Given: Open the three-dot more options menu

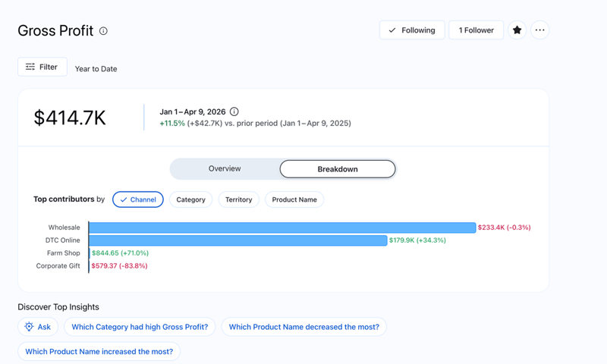Looking at the screenshot, I should 539,30.
